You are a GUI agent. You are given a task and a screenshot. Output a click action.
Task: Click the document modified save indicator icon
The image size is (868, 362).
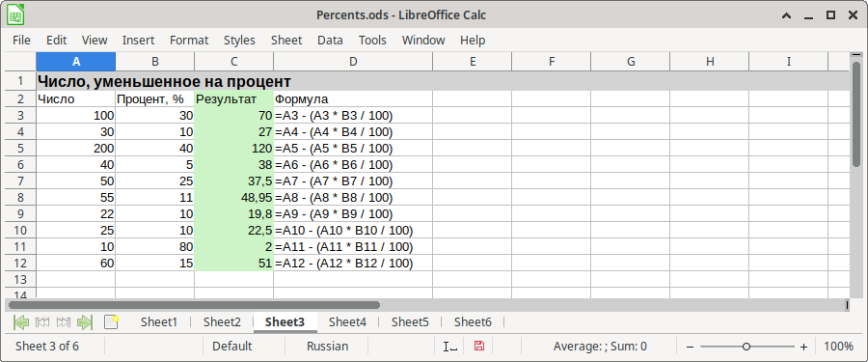(479, 347)
